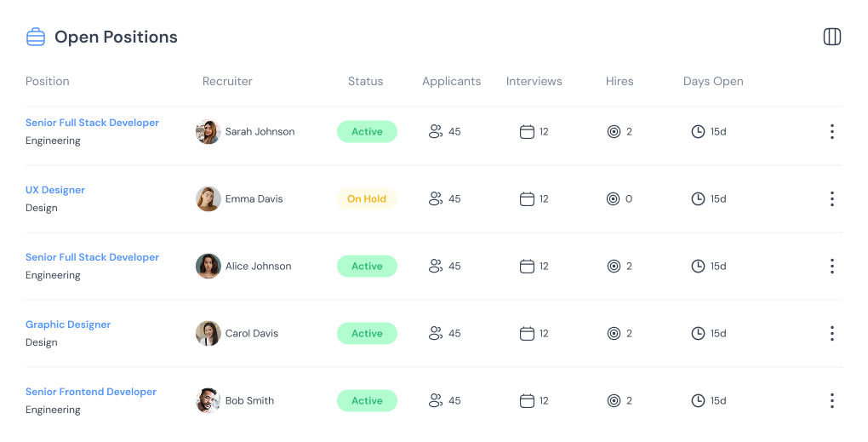Screen dimensions: 868x442
Task: Click the target hires icon in Alice Johnson's row
Action: pos(614,266)
